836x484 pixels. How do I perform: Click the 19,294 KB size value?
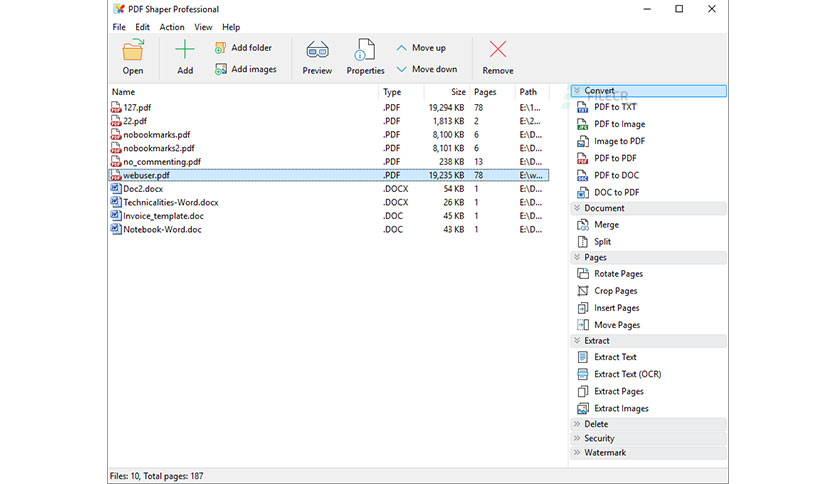click(x=446, y=108)
